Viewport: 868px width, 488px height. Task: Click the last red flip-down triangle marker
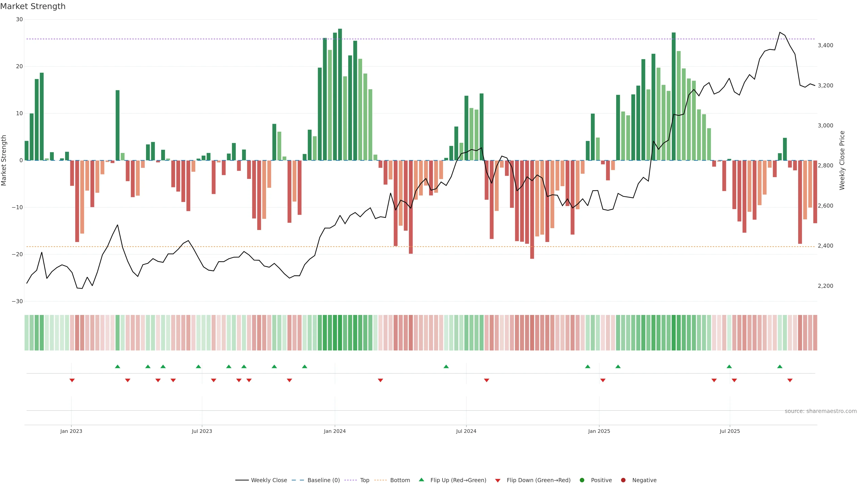(790, 380)
